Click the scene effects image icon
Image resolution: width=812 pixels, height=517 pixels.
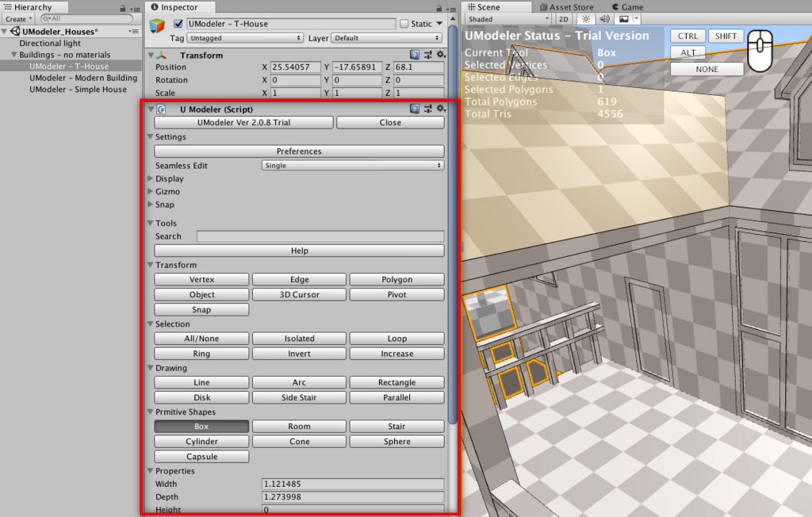point(624,19)
